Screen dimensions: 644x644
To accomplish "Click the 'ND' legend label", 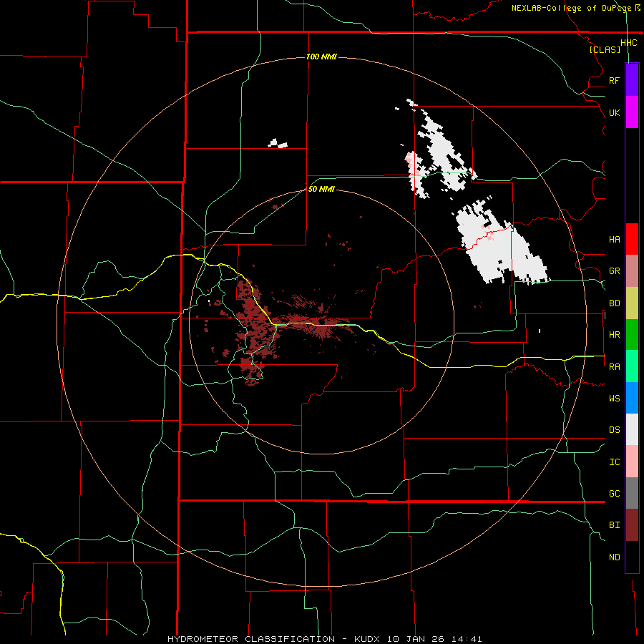I will [614, 557].
